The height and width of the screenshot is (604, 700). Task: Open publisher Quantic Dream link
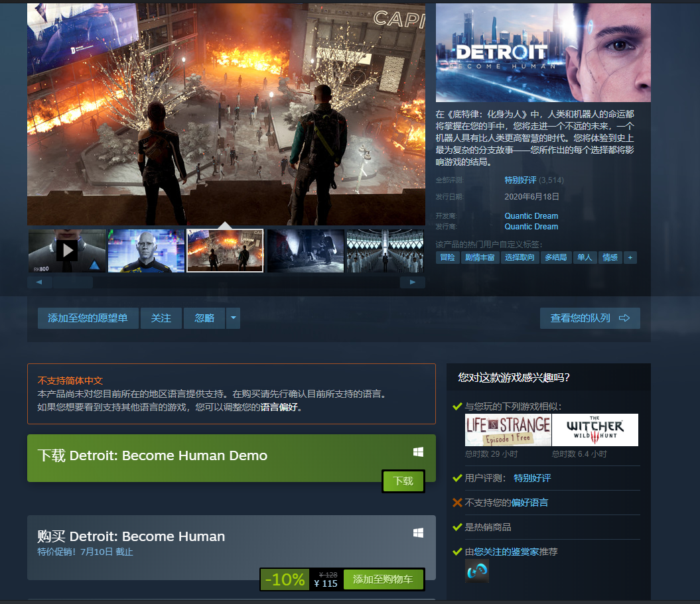point(531,227)
